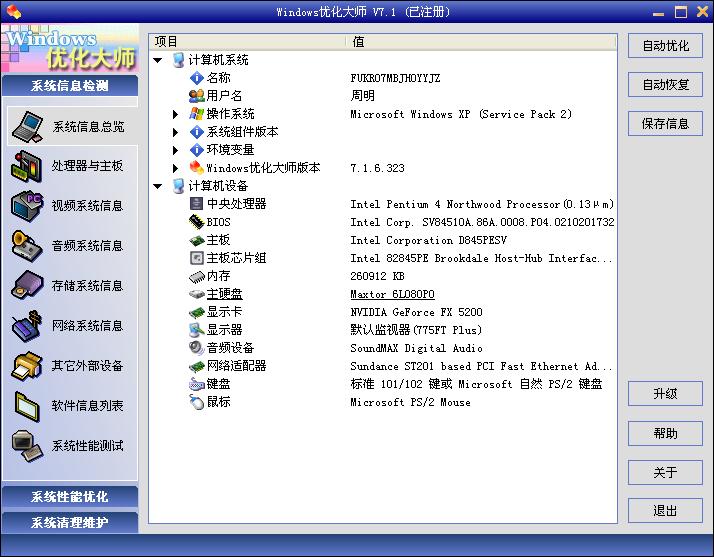Click the 鼠标 mouse icon

(196, 402)
